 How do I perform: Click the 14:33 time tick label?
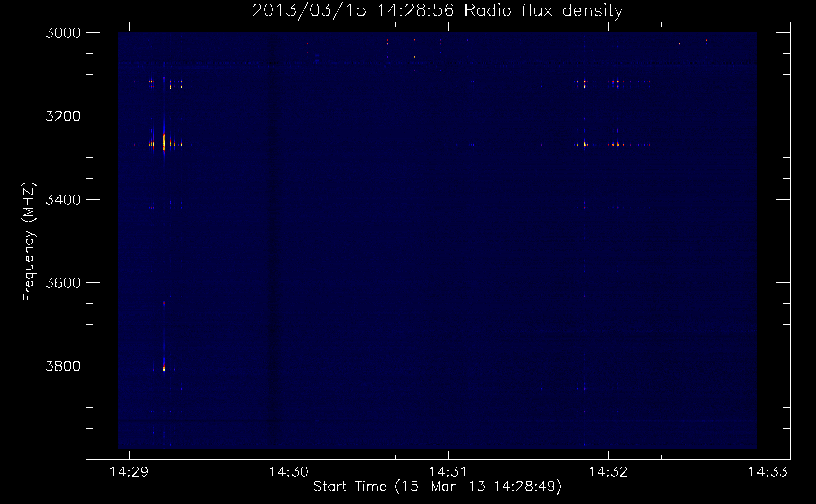[x=768, y=472]
